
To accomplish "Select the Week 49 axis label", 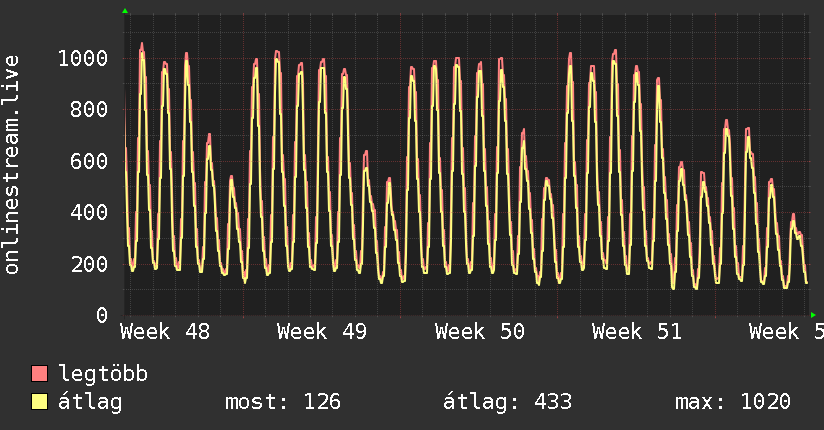I will 322,332.
